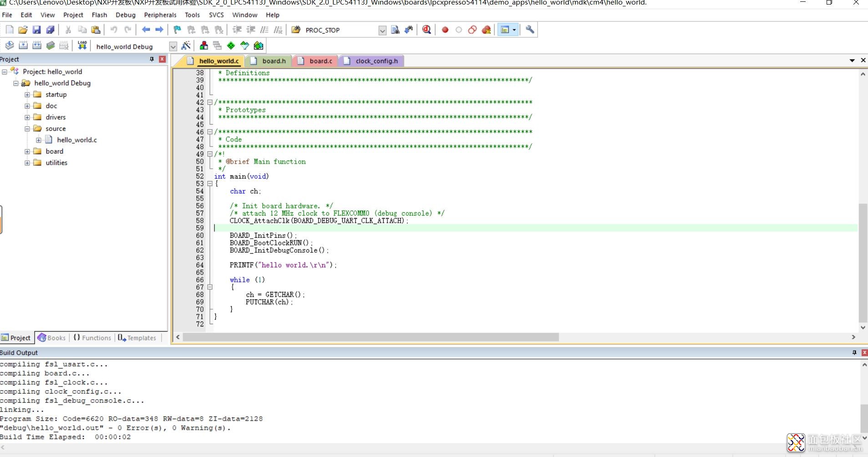Start debug session with magnifier icon
Screen dimensions: 868x457
tap(426, 30)
